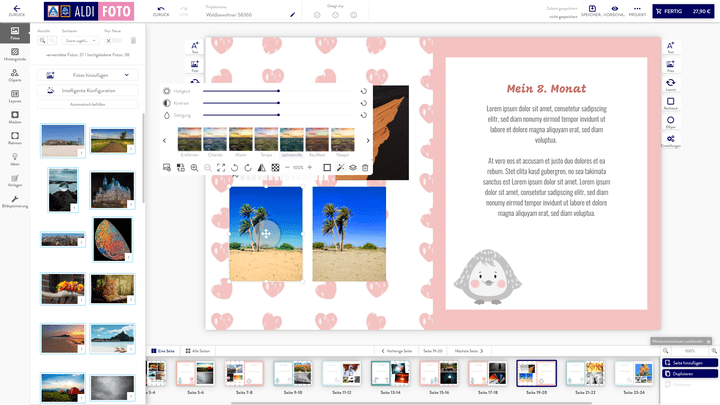The image size is (720, 405).
Task: Flip the image with mirror icon
Action: [262, 167]
